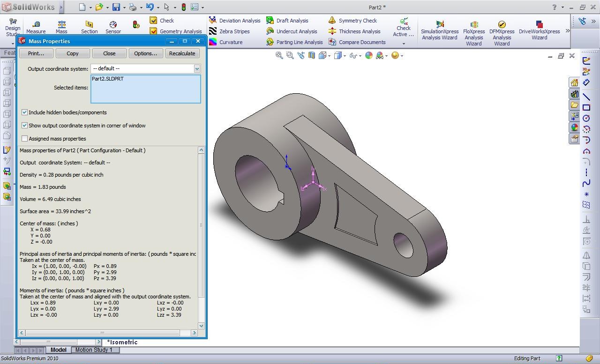Click the Print... button

(x=36, y=53)
